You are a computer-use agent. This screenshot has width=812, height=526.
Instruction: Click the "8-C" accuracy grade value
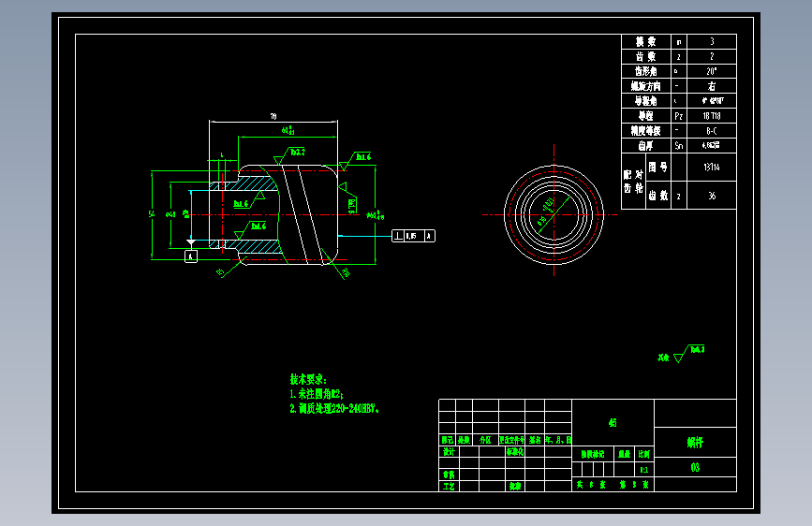(x=712, y=130)
